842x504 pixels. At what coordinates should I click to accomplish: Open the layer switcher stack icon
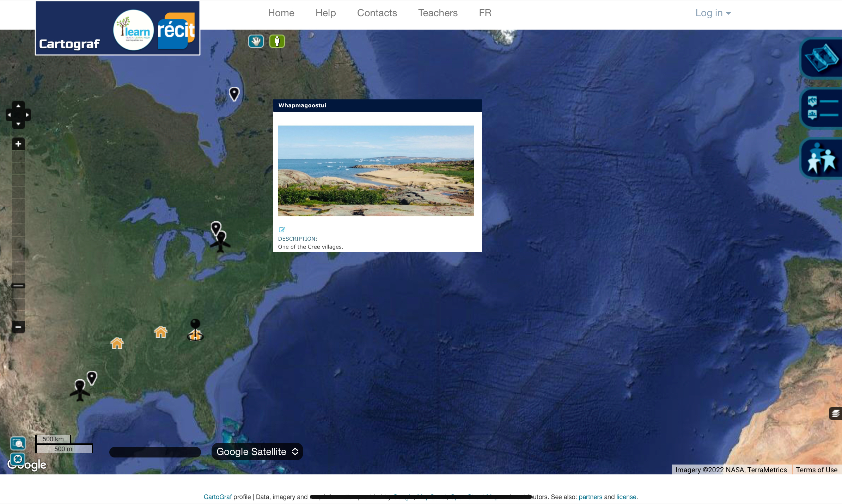coord(835,413)
